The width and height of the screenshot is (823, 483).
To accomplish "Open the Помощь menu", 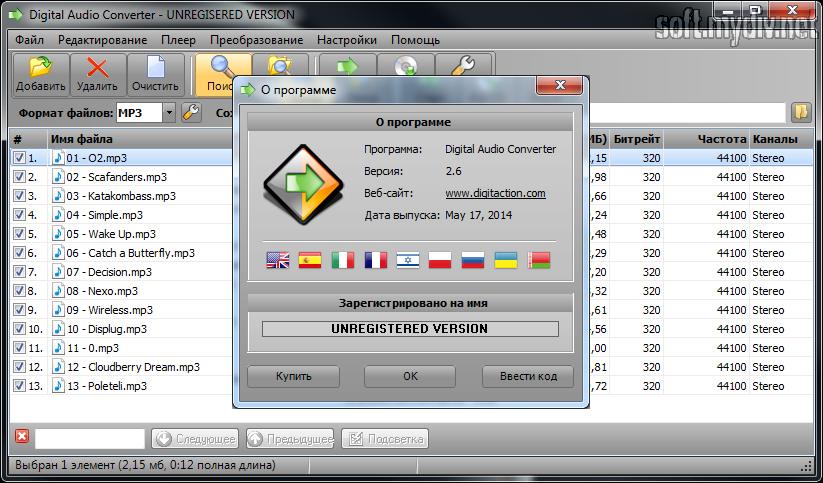I will click(x=416, y=40).
